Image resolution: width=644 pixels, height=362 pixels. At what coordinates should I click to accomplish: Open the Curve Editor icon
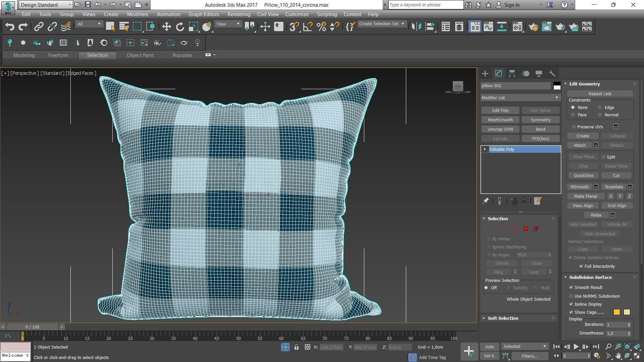[x=488, y=27]
